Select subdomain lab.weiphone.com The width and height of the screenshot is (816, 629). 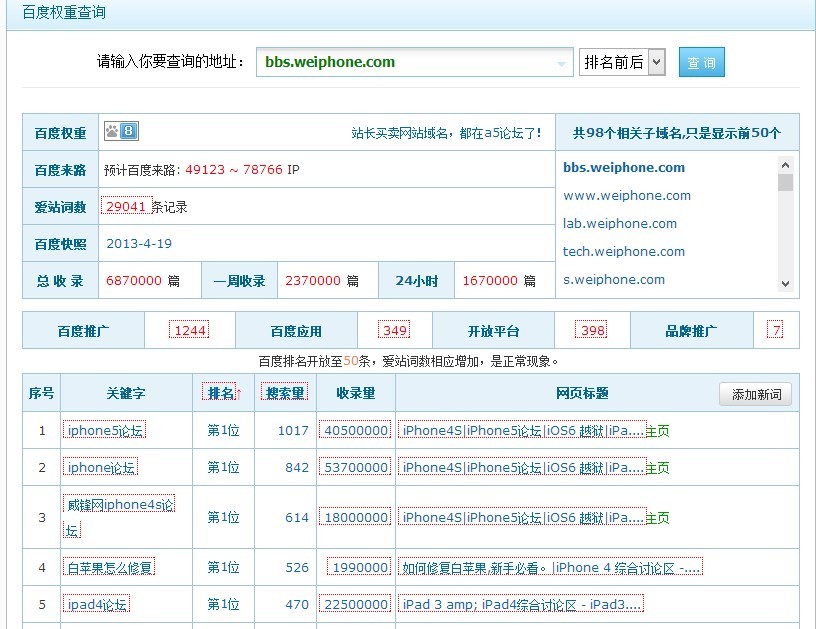pos(620,224)
